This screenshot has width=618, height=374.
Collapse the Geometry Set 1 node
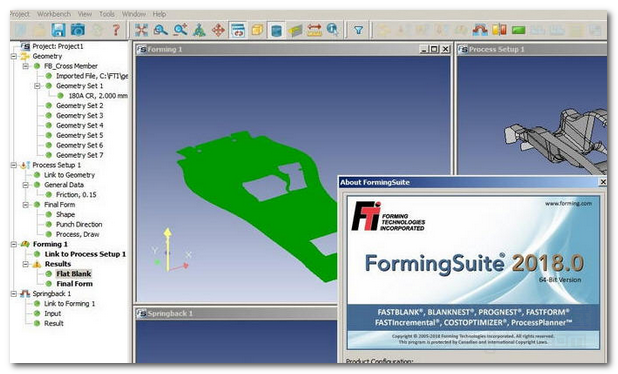pyautogui.click(x=37, y=86)
